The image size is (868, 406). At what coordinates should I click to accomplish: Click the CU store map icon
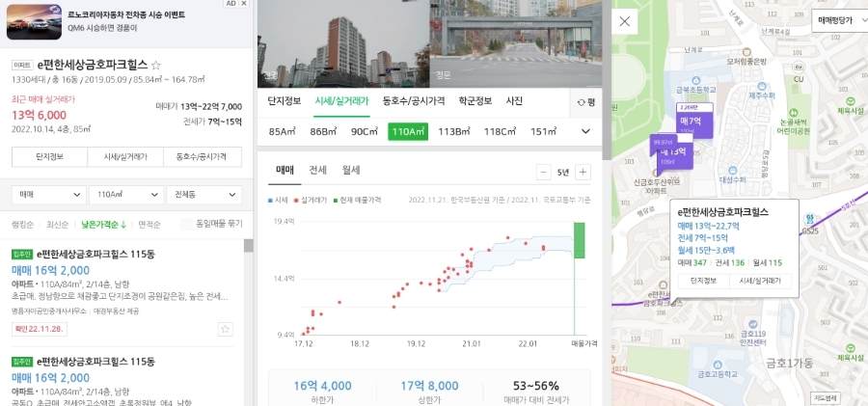tap(799, 67)
